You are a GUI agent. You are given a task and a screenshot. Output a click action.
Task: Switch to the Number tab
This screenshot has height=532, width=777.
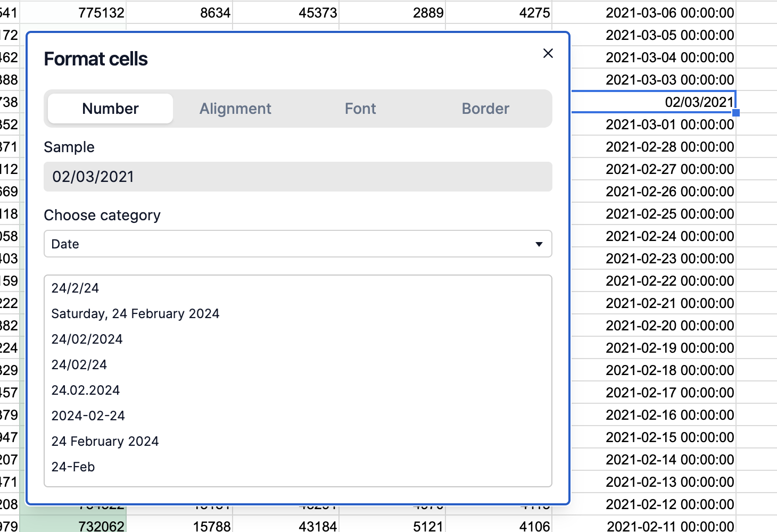(x=110, y=109)
